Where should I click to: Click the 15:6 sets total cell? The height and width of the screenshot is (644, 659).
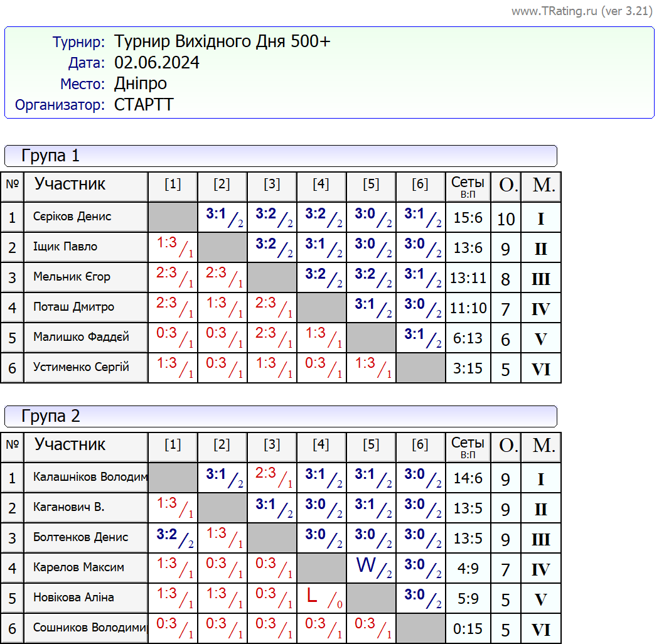coord(468,218)
